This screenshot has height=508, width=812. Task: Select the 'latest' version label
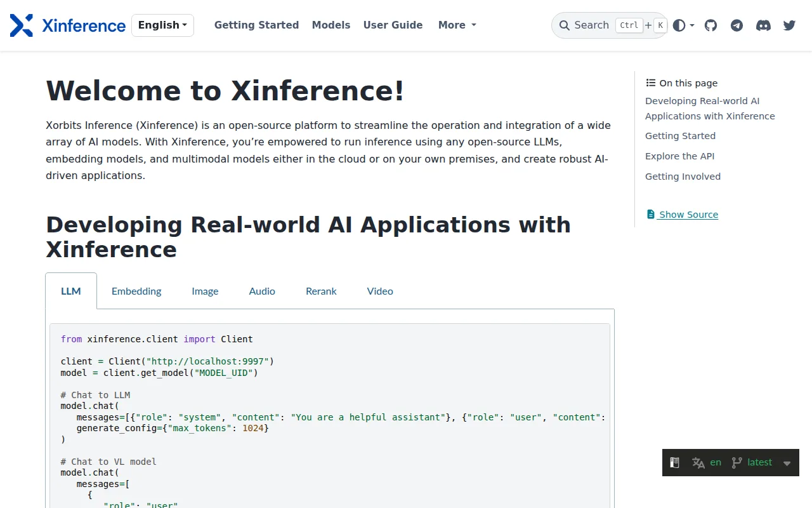click(x=760, y=462)
